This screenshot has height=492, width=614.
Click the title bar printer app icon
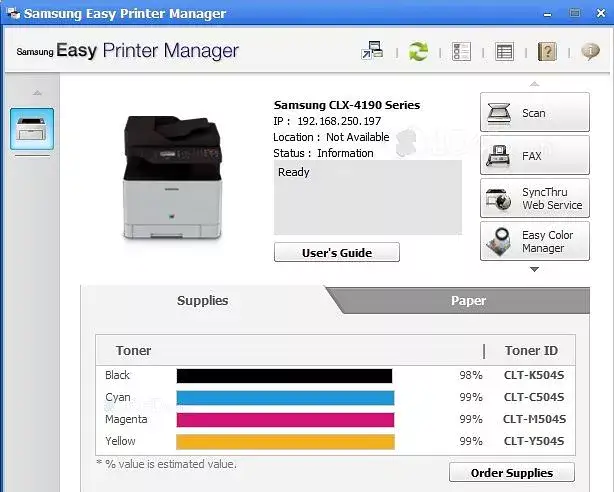[x=13, y=13]
